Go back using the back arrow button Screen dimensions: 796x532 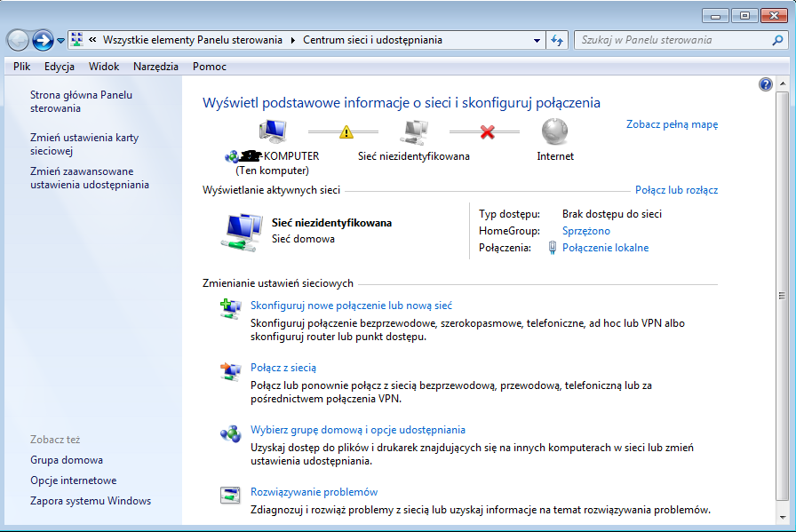point(18,40)
